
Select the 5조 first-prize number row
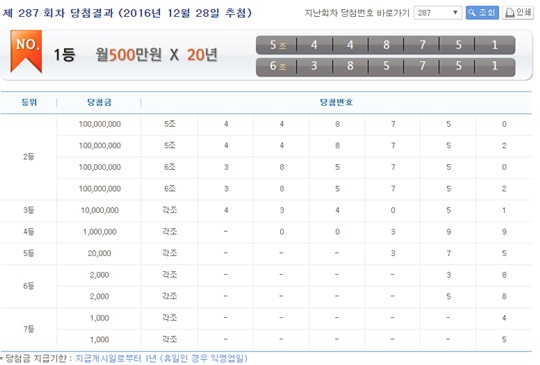tap(385, 45)
